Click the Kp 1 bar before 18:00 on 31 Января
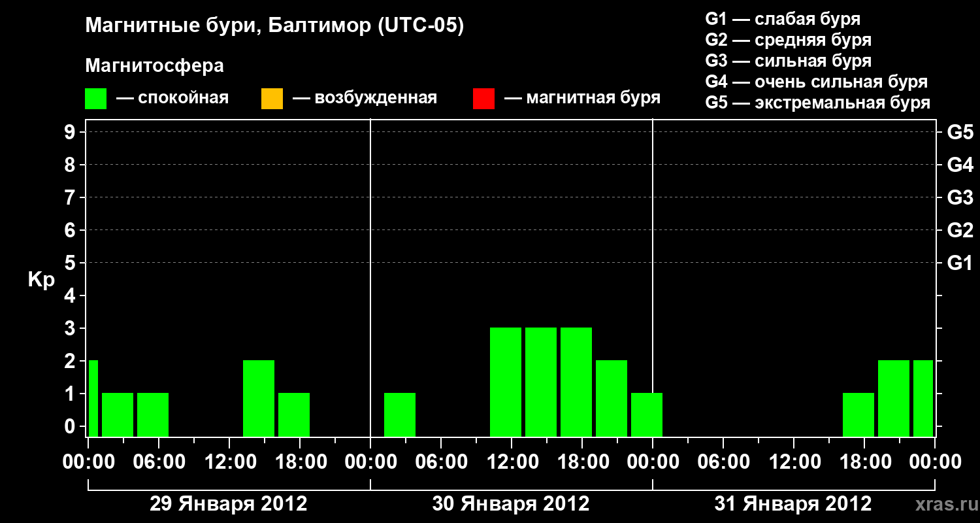Screen dimensions: 980x523 858,414
